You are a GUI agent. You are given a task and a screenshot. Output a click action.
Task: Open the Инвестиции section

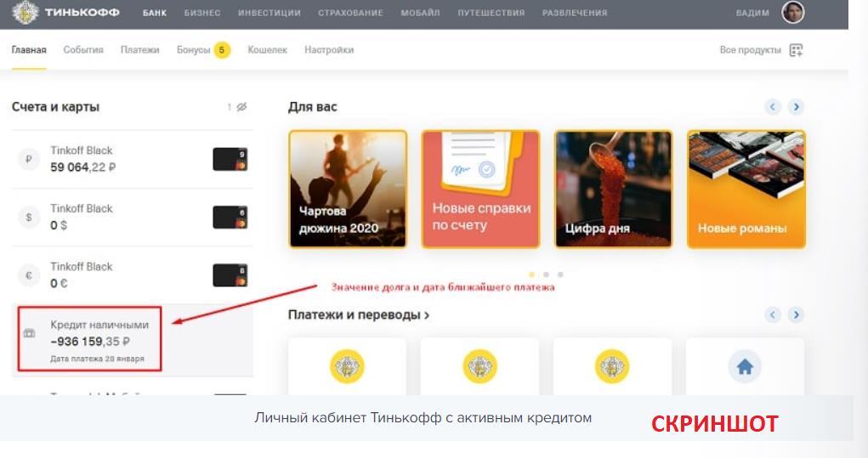pos(269,13)
